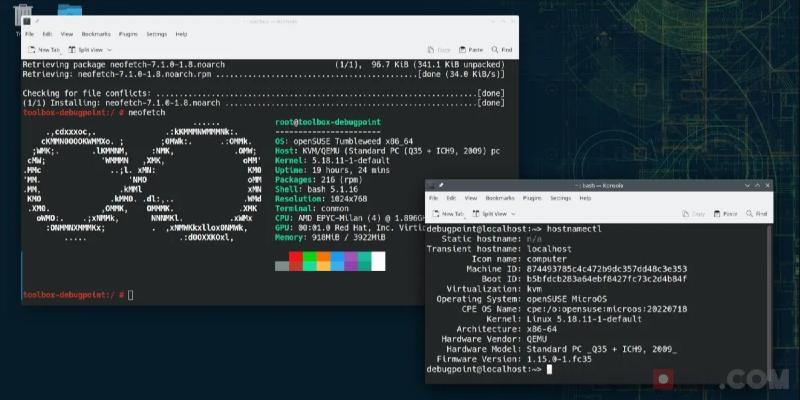Click the pin icon in the toolbox window title bar
This screenshot has width=800, height=400.
click(37, 21)
